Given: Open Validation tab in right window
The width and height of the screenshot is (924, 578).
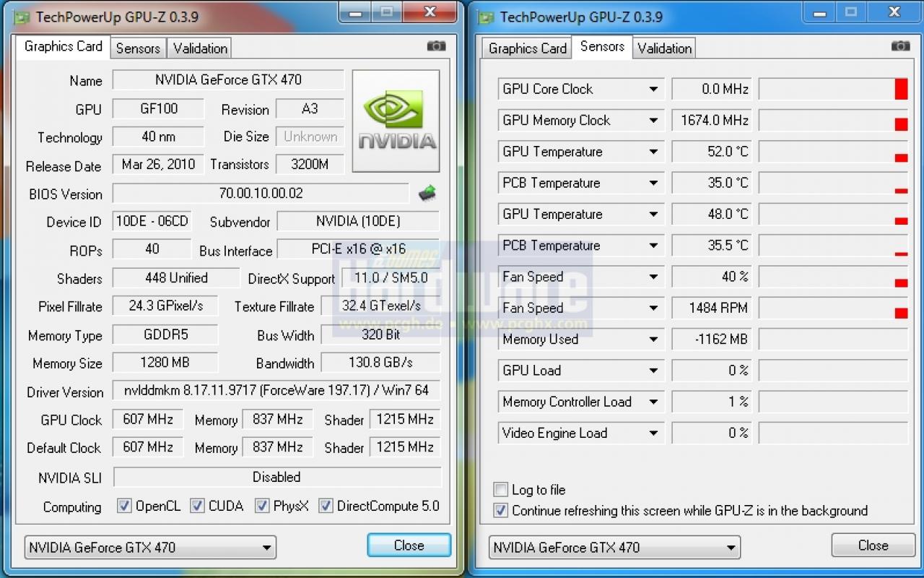Looking at the screenshot, I should pos(664,48).
